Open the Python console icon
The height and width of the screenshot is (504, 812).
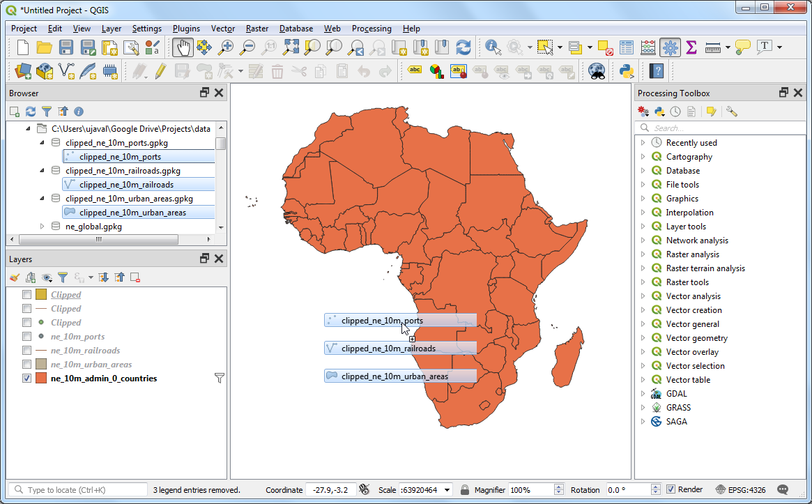(626, 70)
